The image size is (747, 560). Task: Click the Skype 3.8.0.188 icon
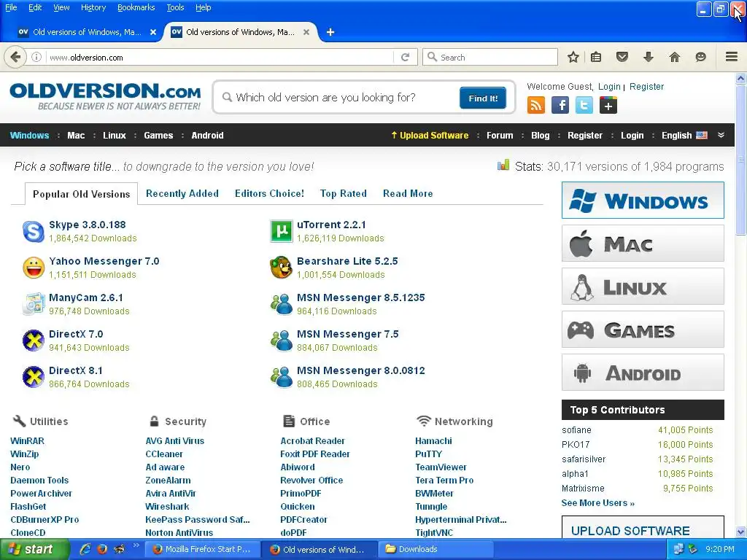(34, 231)
